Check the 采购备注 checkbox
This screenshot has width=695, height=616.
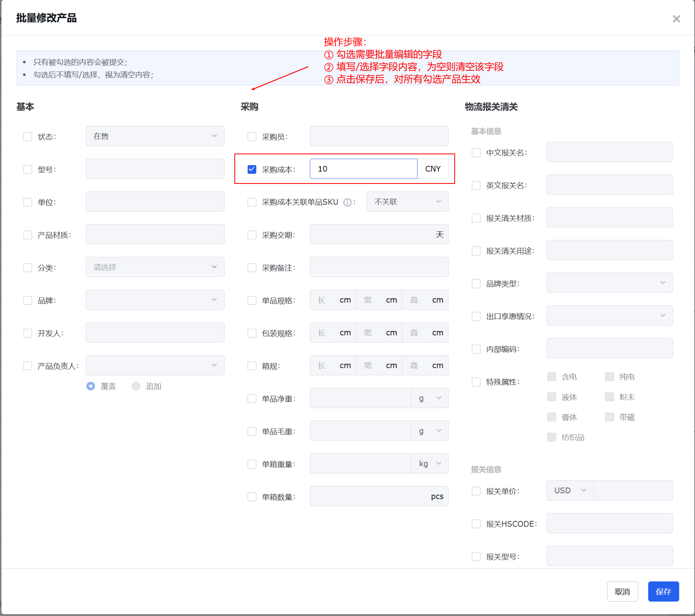coord(252,268)
